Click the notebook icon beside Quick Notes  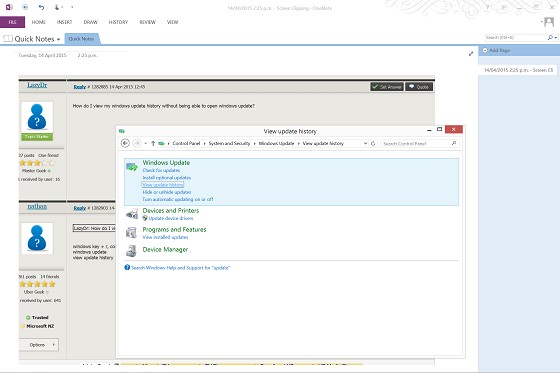(x=8, y=39)
